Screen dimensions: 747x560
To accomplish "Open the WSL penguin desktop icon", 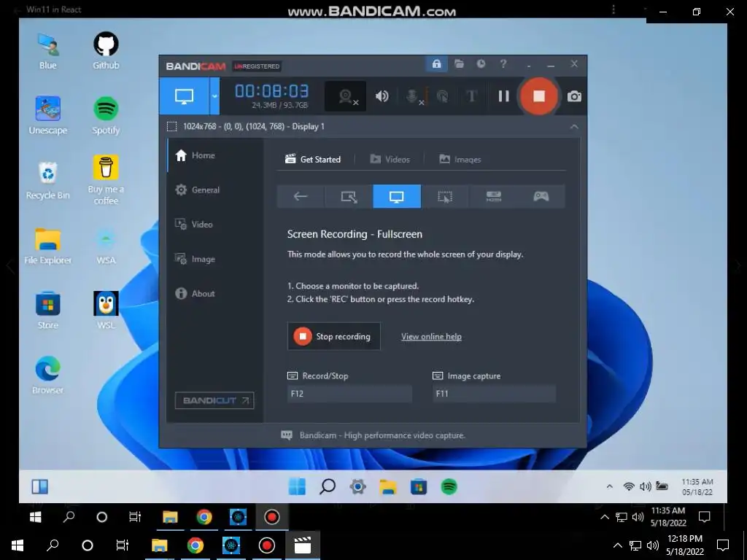I will point(106,311).
